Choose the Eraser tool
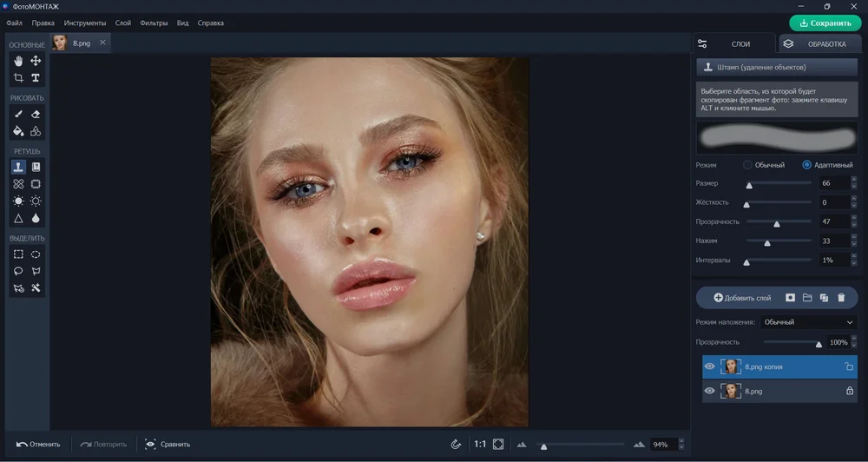The width and height of the screenshot is (868, 462). (36, 114)
